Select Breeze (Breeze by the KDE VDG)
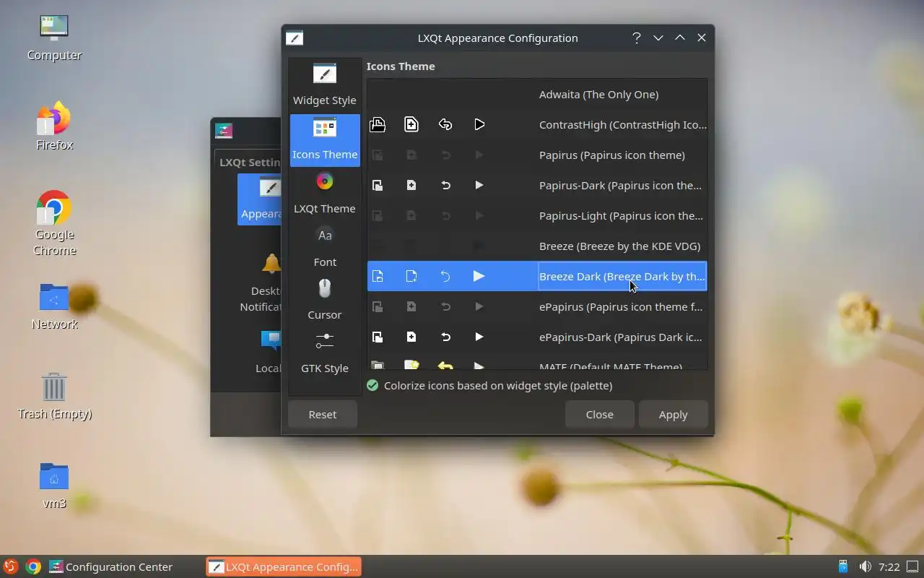This screenshot has height=578, width=924. tap(537, 246)
